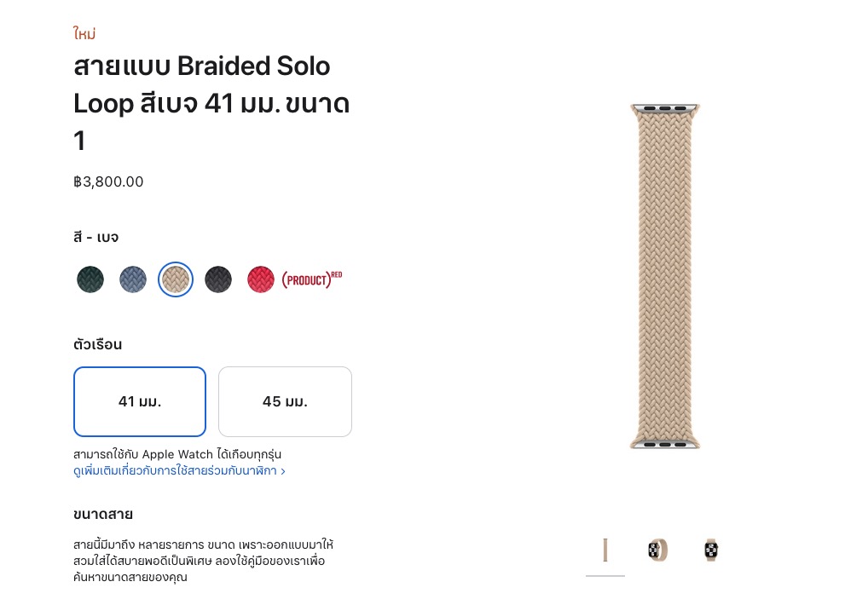This screenshot has width=868, height=599.
Task: Click the large beige band product image
Action: tap(664, 276)
